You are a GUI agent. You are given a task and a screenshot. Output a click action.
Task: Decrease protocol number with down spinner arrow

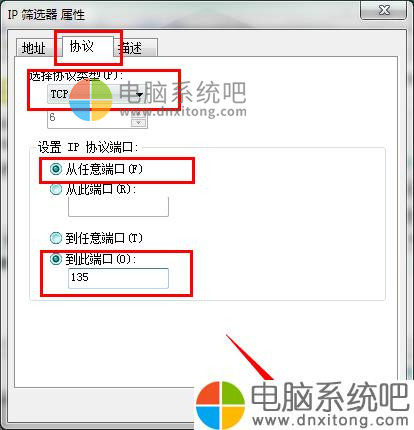[139, 123]
